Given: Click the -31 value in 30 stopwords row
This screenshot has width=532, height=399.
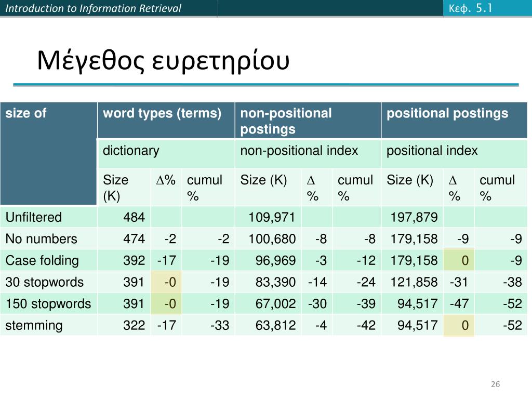Looking at the screenshot, I should tap(459, 282).
